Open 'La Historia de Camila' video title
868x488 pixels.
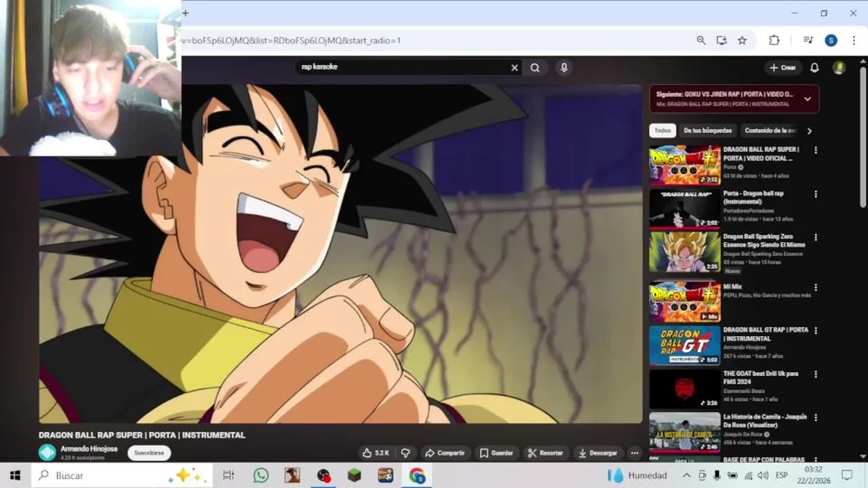[x=765, y=421]
